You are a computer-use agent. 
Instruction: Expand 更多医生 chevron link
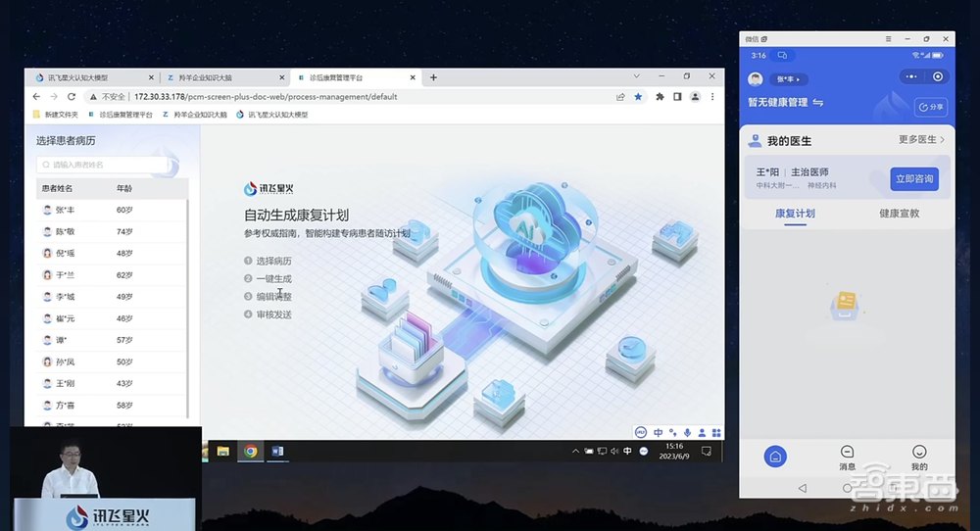tap(922, 139)
